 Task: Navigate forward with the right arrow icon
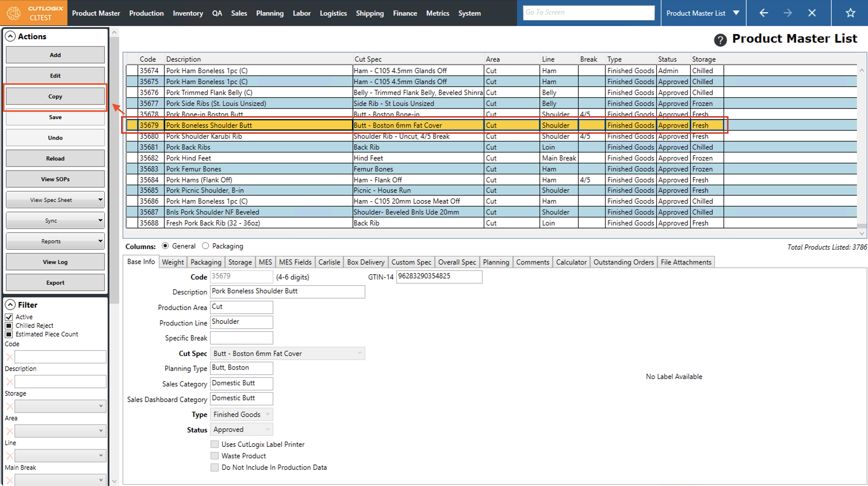coord(787,13)
